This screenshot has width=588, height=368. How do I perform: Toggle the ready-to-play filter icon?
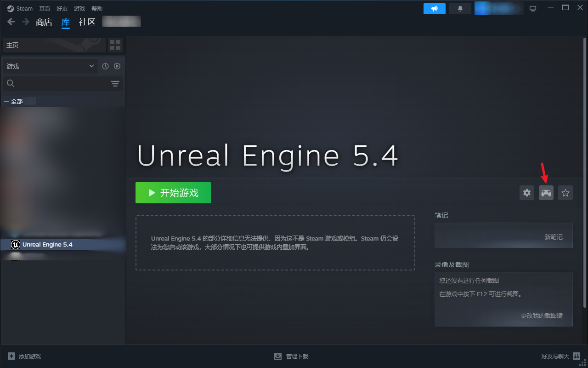tap(117, 66)
